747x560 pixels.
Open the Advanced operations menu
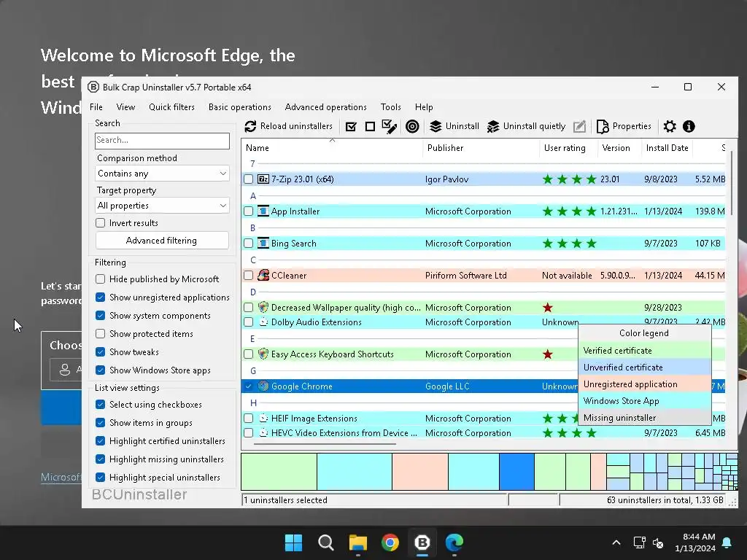(326, 107)
